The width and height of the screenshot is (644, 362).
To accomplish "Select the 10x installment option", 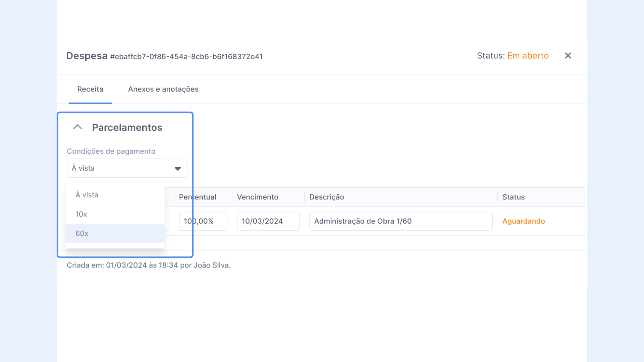I will pos(82,214).
